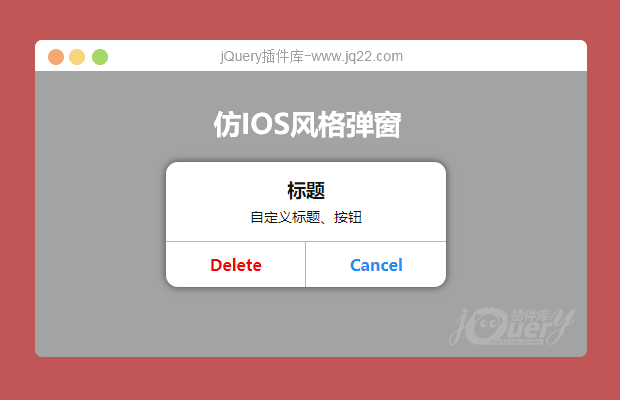Click the IOS letters in the heading
The width and height of the screenshot is (620, 400).
[x=265, y=124]
